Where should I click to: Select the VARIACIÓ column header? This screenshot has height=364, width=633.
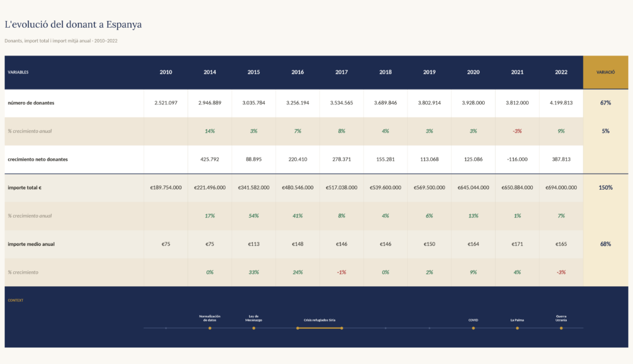click(x=606, y=72)
